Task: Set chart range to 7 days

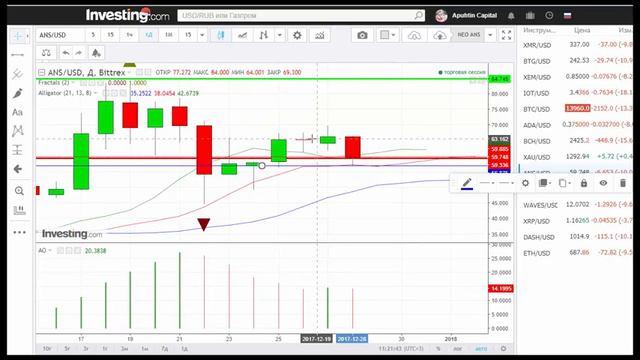Action: (165, 349)
